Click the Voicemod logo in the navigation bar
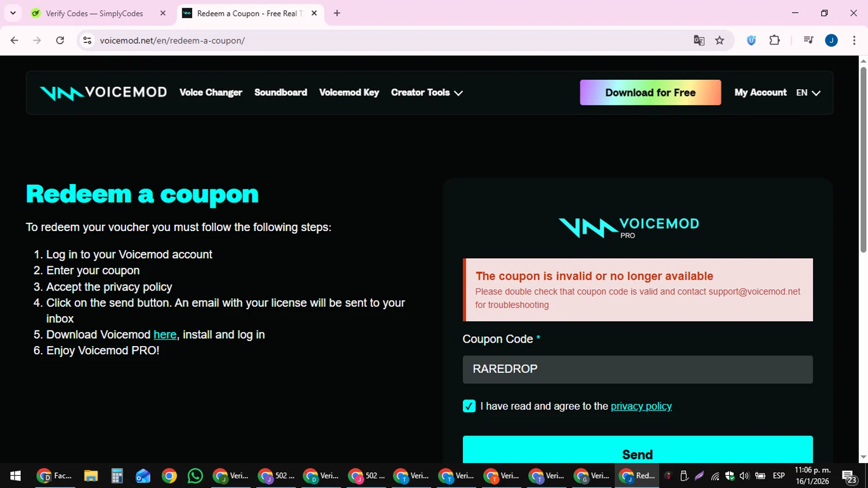The image size is (868, 488). (x=104, y=93)
